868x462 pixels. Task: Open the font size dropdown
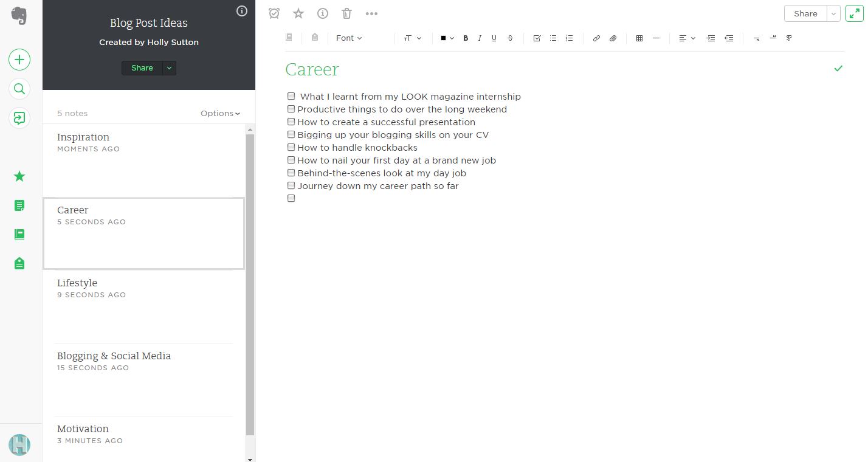413,38
